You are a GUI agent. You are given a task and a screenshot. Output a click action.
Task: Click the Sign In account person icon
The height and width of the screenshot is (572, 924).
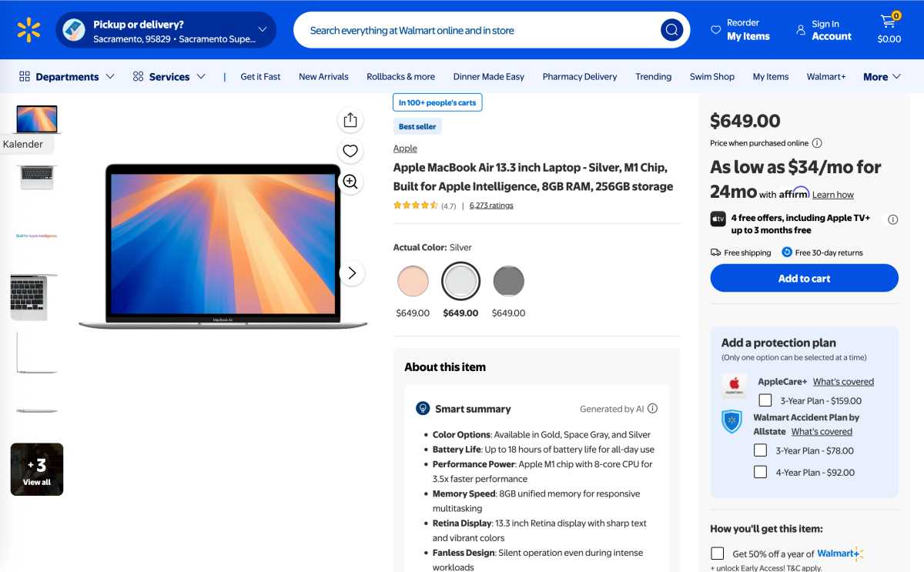(801, 30)
